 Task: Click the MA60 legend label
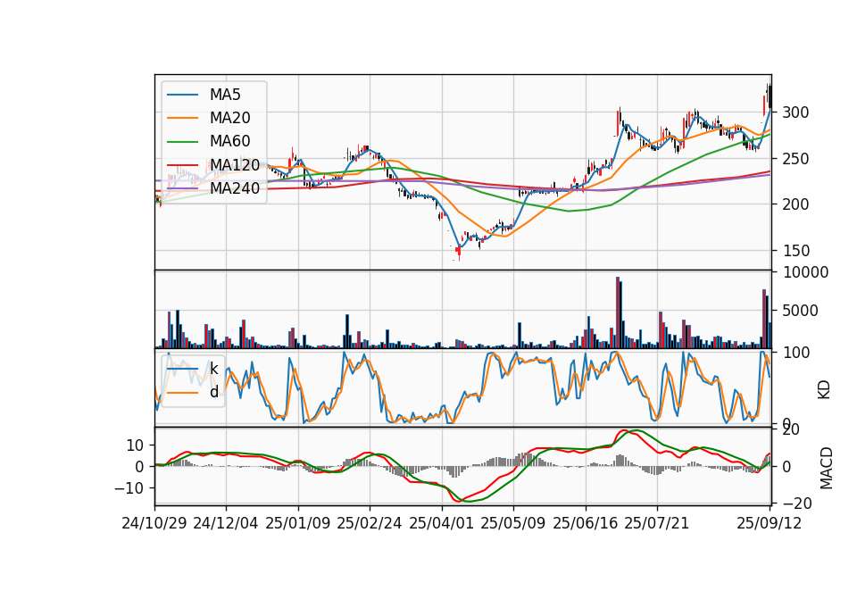(229, 141)
